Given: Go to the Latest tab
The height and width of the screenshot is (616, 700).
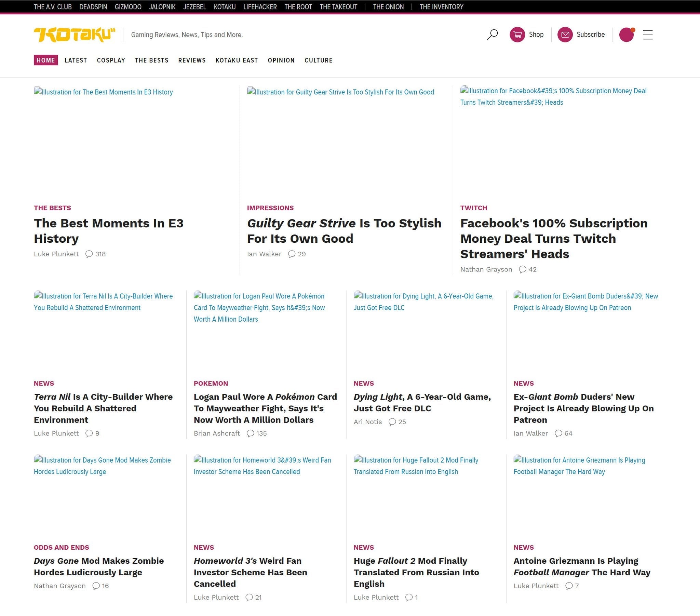Looking at the screenshot, I should [x=76, y=60].
